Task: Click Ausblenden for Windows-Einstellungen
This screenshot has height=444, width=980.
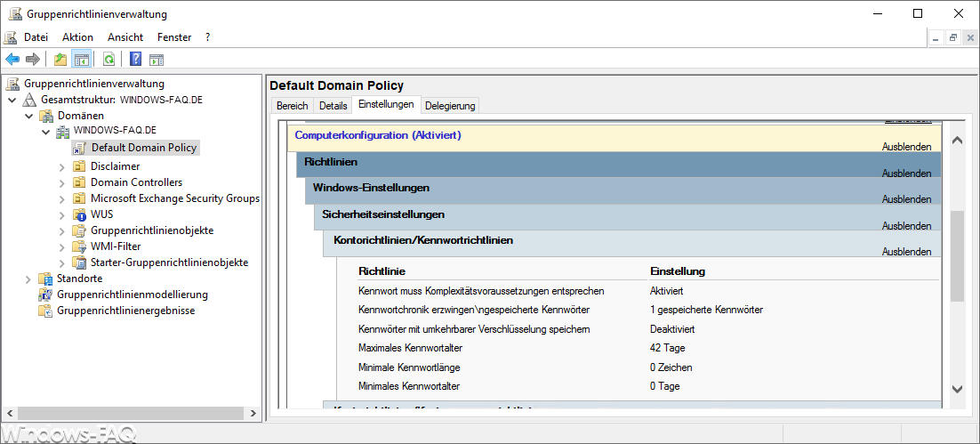Action: 906,199
